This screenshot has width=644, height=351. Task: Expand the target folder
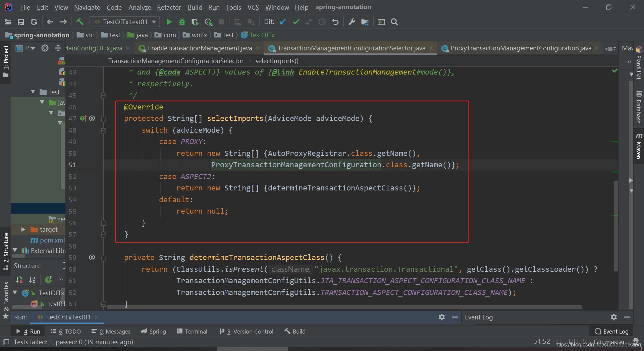[x=23, y=229]
